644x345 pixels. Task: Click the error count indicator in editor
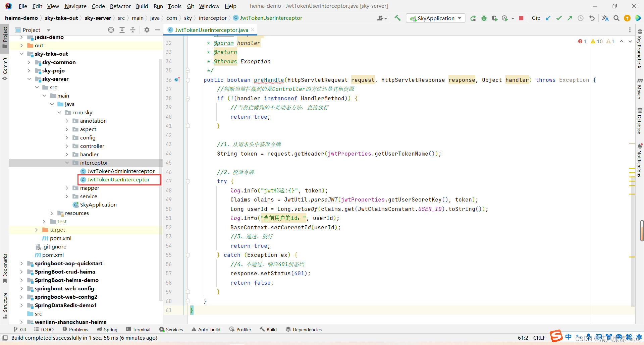[x=582, y=41]
